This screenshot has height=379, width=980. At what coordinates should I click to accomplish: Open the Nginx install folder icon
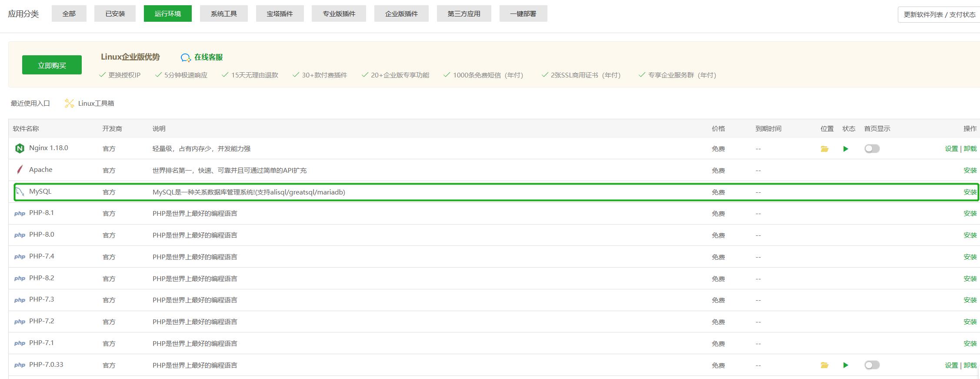pos(824,149)
